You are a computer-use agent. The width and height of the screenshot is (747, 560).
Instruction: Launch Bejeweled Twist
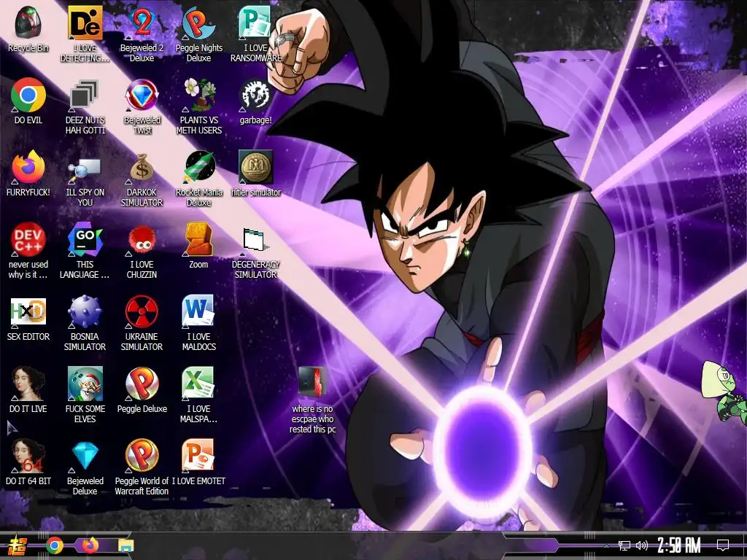(x=142, y=96)
